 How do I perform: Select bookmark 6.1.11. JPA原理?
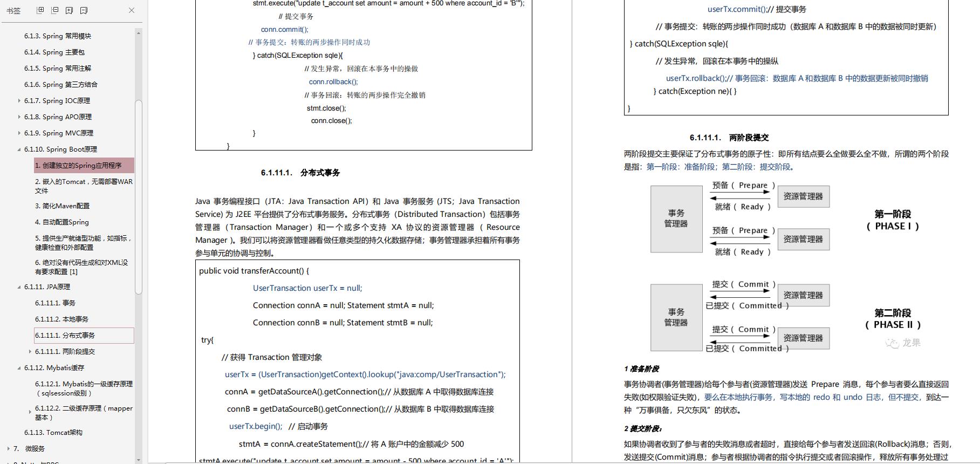click(x=47, y=286)
